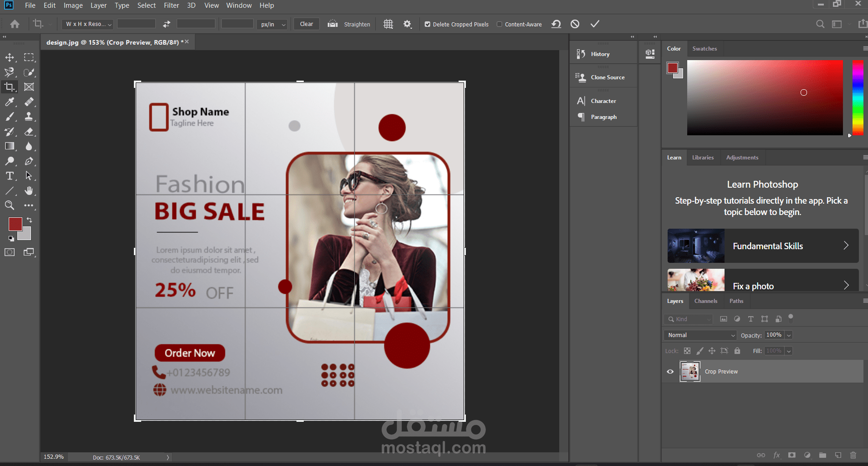Turn layer filtering on or off
Image resolution: width=868 pixels, height=466 pixels.
791,317
